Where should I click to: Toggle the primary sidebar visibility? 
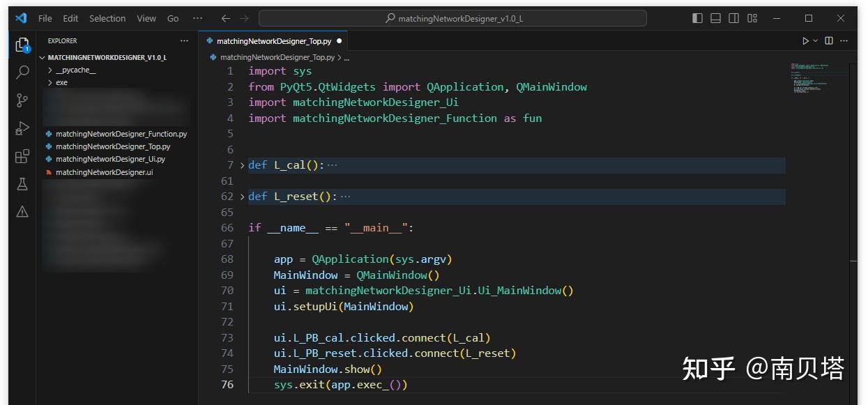pos(697,17)
